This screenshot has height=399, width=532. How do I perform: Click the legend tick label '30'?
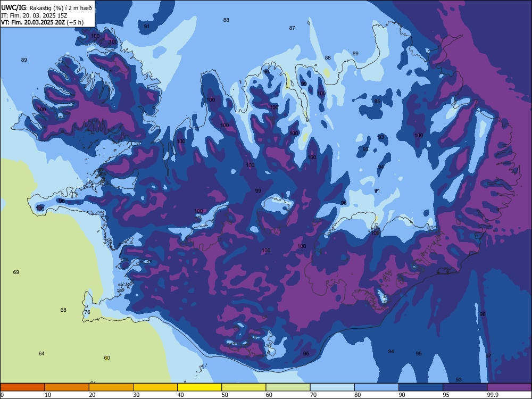click(x=136, y=395)
